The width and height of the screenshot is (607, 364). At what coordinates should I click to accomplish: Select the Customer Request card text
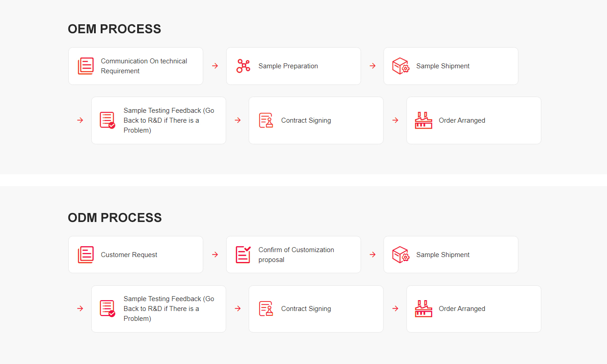[x=129, y=255]
